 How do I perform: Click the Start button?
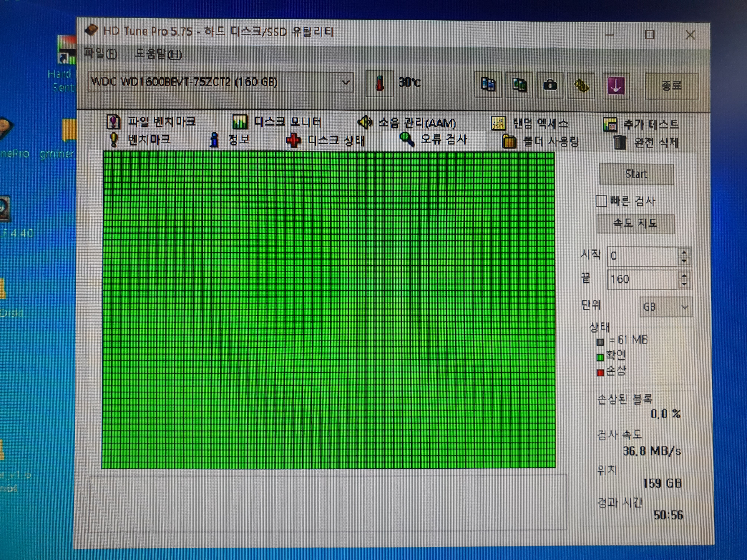[636, 174]
